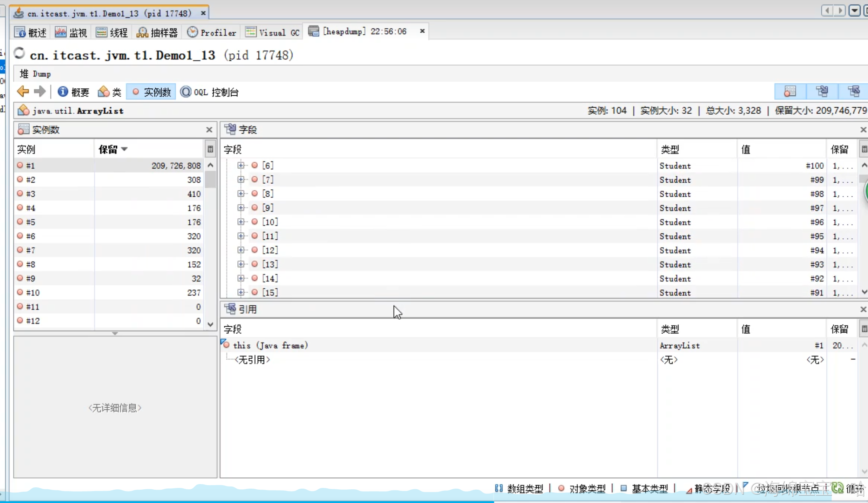Click column chooser icon in instances table
Screen dimensions: 868x503
pos(210,149)
